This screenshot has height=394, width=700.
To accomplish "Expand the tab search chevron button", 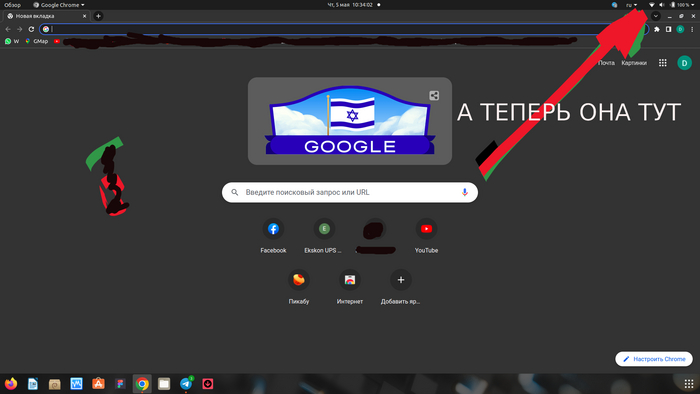I will (655, 16).
